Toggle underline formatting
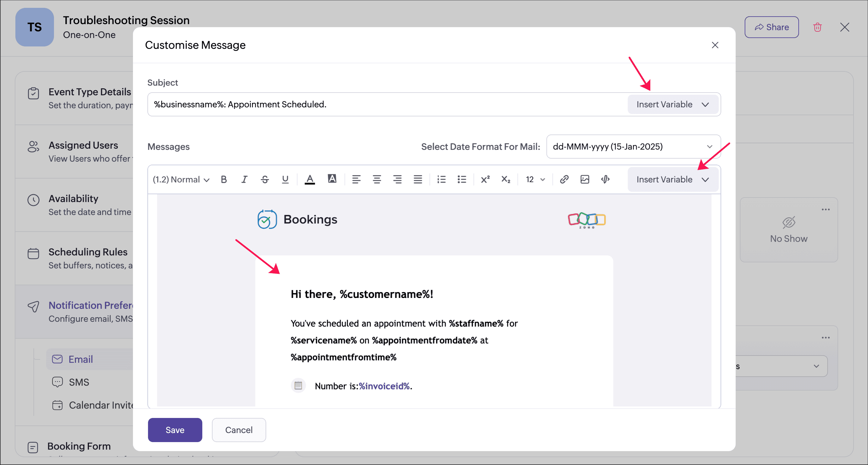 click(285, 179)
